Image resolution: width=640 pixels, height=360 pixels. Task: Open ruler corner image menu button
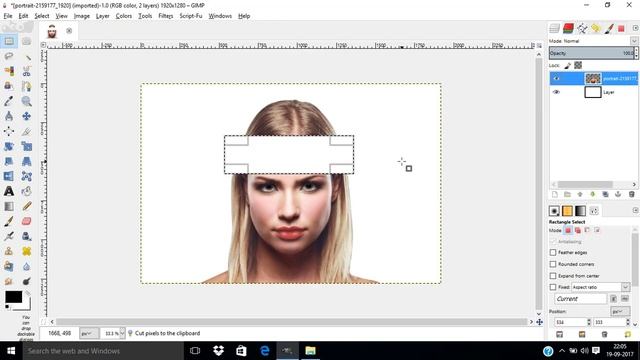pyautogui.click(x=44, y=45)
